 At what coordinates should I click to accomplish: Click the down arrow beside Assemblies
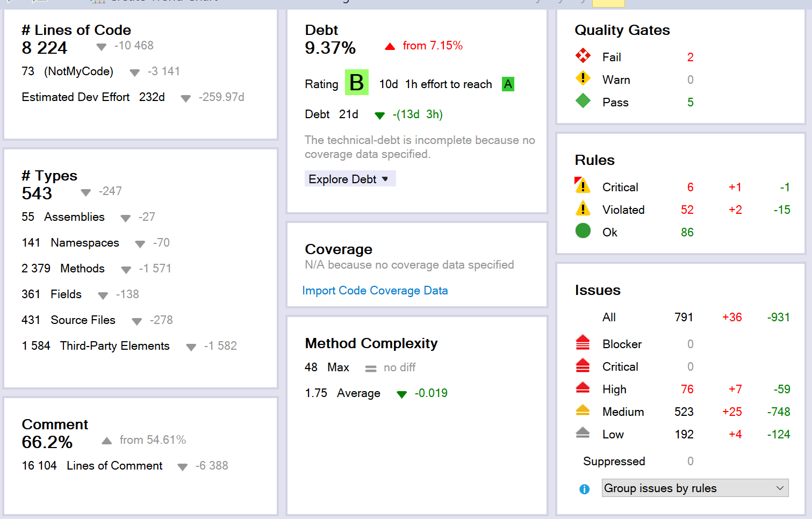(125, 218)
